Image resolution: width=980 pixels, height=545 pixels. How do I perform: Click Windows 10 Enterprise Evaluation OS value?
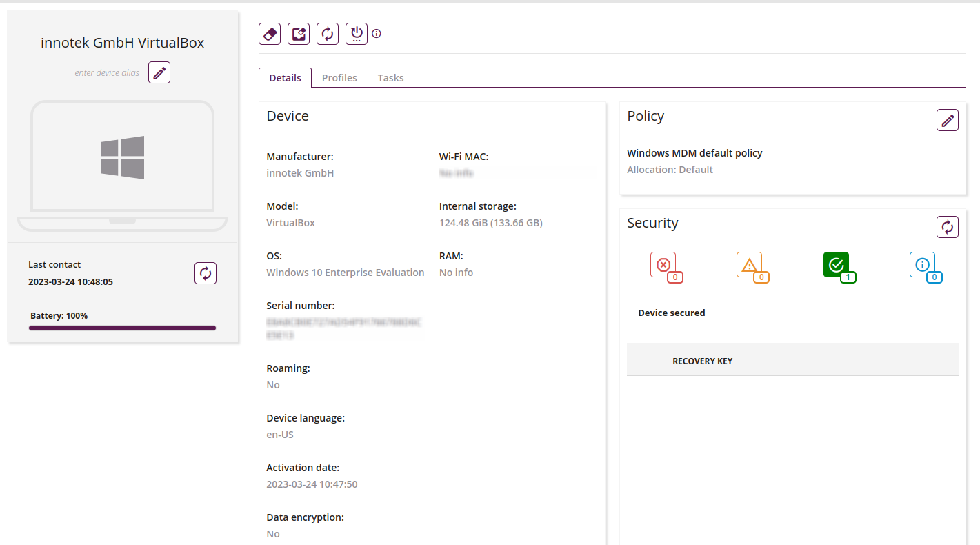(345, 272)
